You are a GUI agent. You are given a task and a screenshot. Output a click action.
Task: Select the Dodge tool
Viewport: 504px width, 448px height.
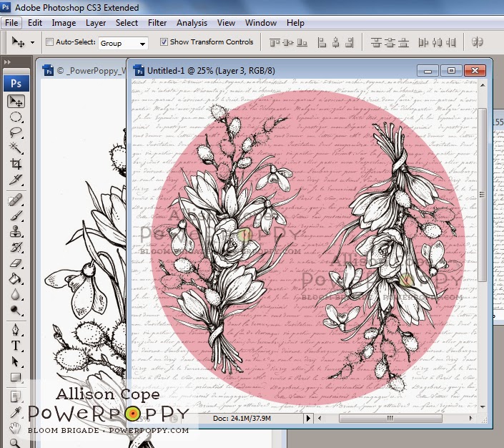click(16, 310)
